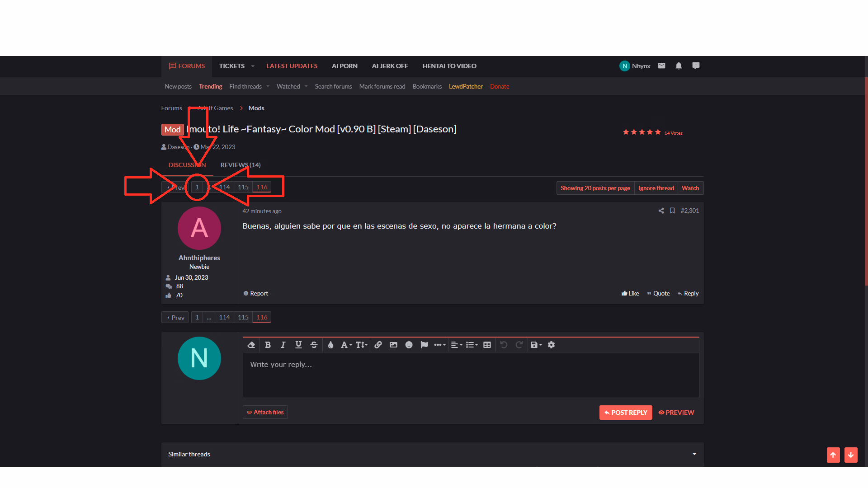Bookmark post #2,301

tap(672, 211)
